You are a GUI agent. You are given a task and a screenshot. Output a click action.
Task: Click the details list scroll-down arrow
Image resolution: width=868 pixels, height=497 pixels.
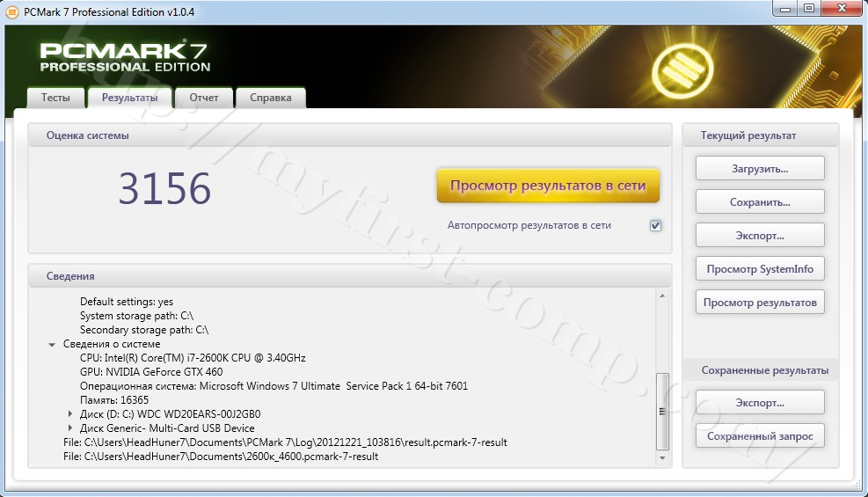point(662,458)
